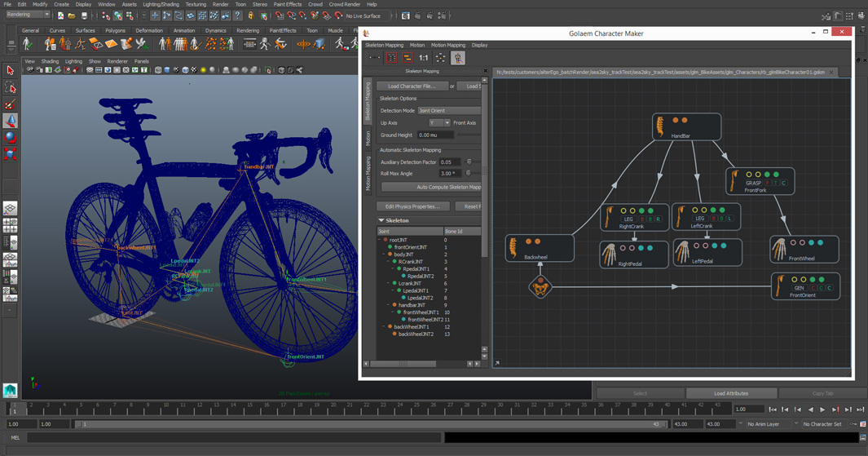Select the HandBar node in graph
The image size is (868, 456).
[687, 127]
